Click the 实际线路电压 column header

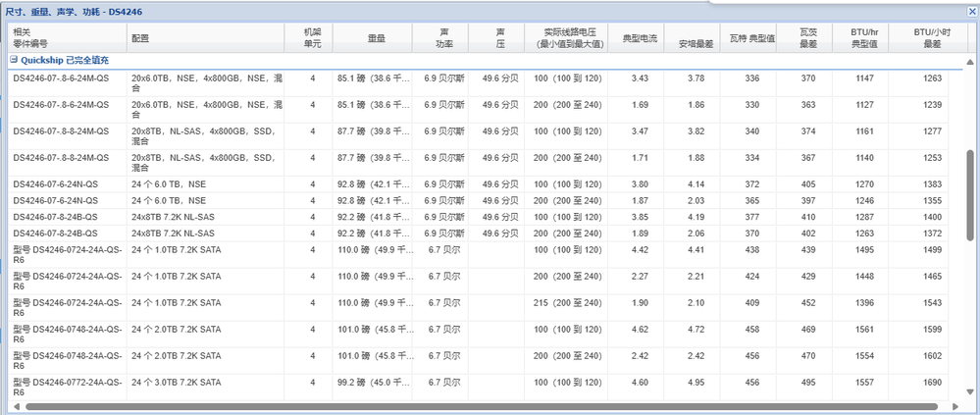point(568,38)
